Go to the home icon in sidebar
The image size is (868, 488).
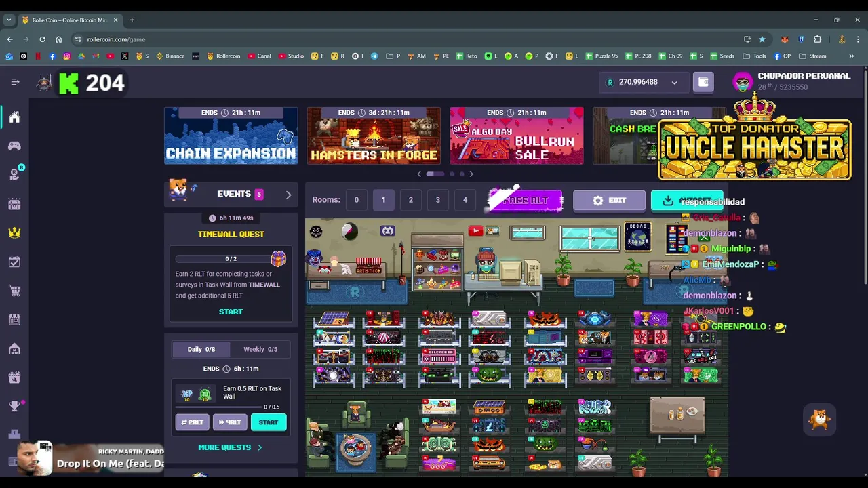click(14, 117)
